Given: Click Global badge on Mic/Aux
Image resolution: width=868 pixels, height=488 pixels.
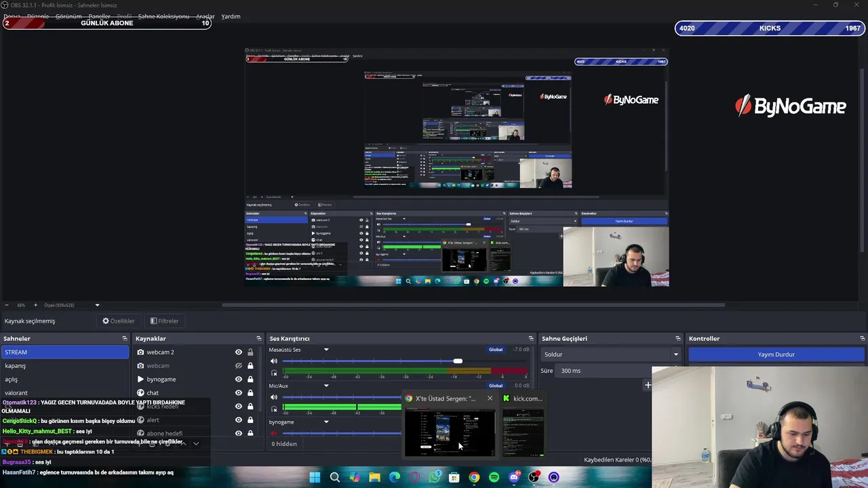Looking at the screenshot, I should click(x=496, y=386).
